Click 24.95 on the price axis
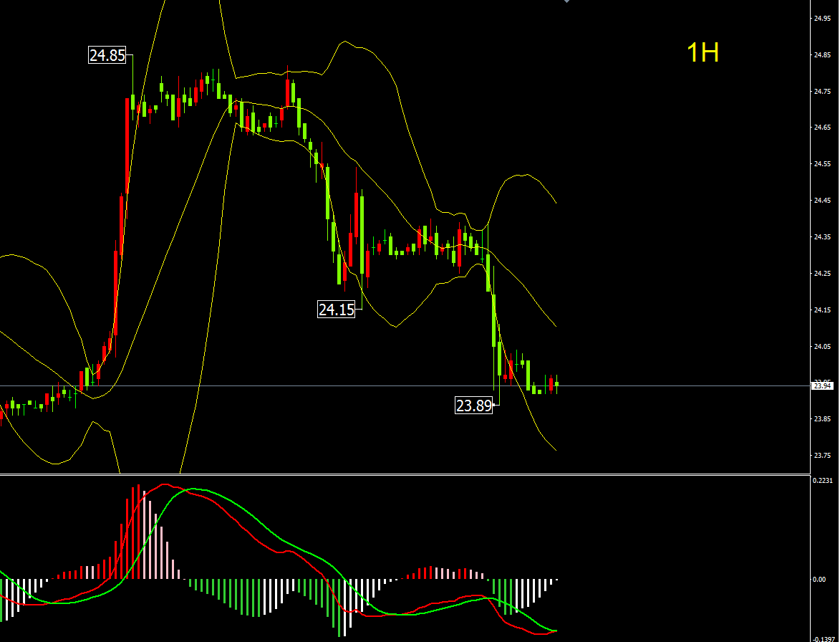 822,19
